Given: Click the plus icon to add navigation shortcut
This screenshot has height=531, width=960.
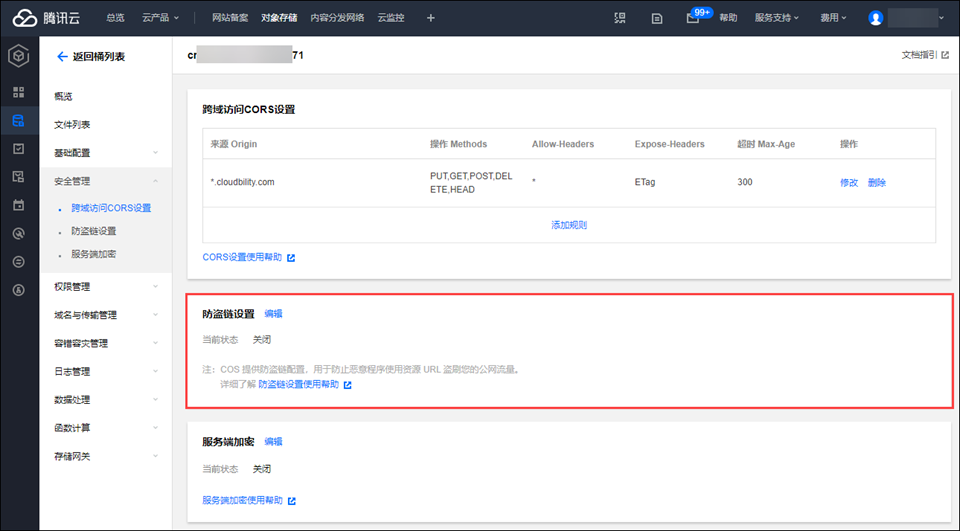Looking at the screenshot, I should pos(431,18).
